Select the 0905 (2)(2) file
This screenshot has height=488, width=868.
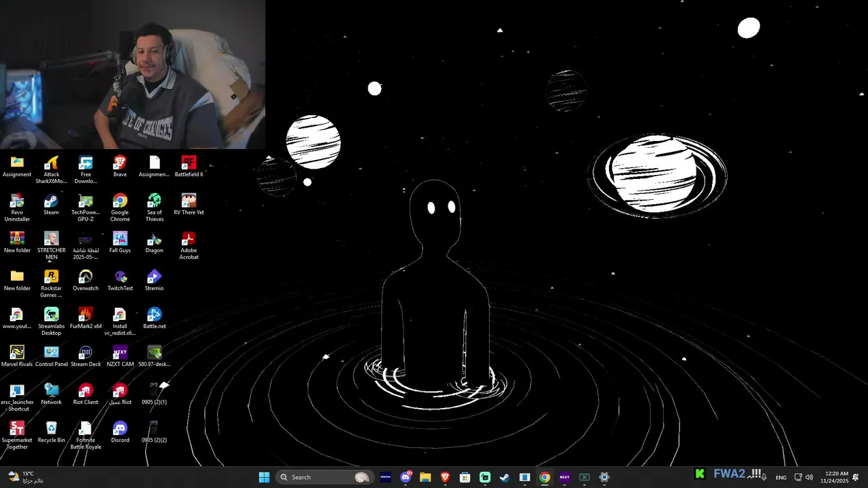pyautogui.click(x=155, y=432)
